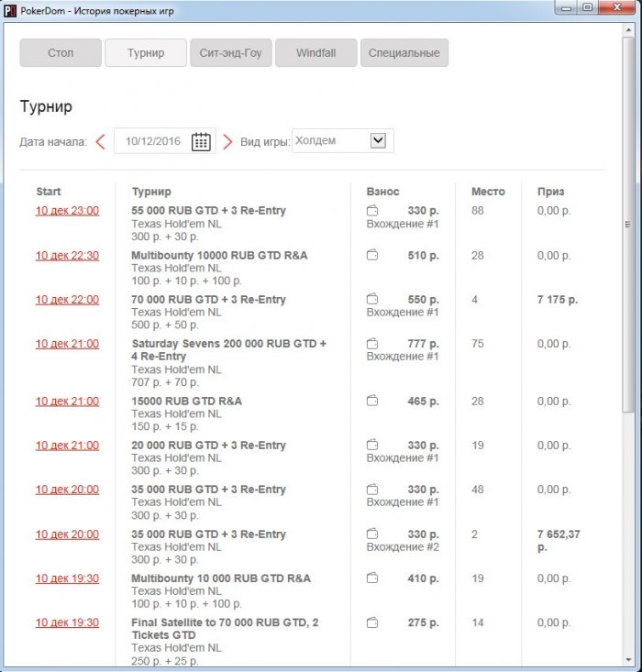
Task: Click prize value 7 652,37 р.
Action: click(559, 540)
